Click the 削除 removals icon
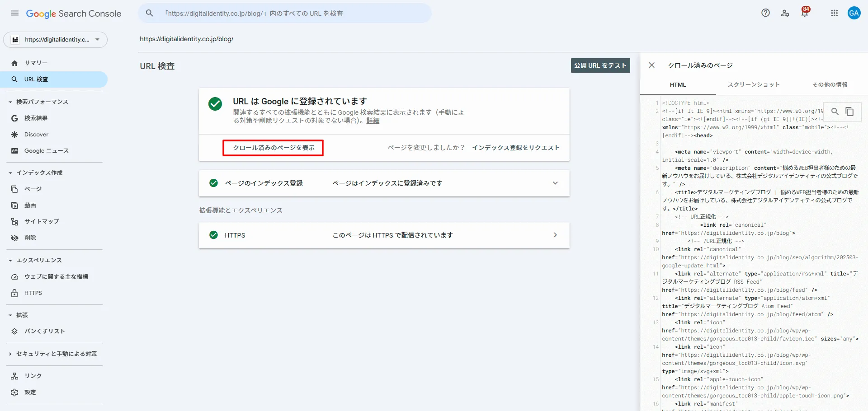Screen dimensions: 868x411 tap(15, 238)
